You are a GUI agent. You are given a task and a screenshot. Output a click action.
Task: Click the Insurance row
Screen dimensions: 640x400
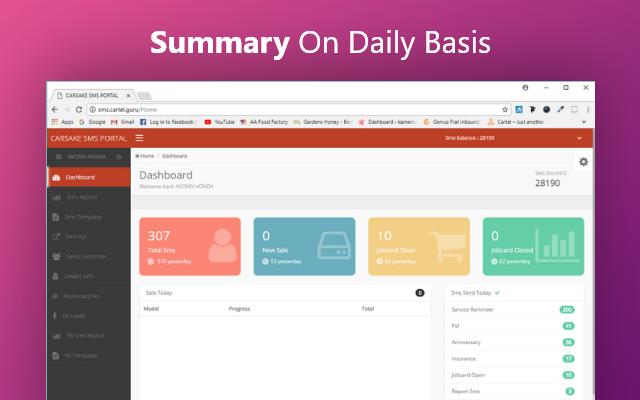pos(514,358)
